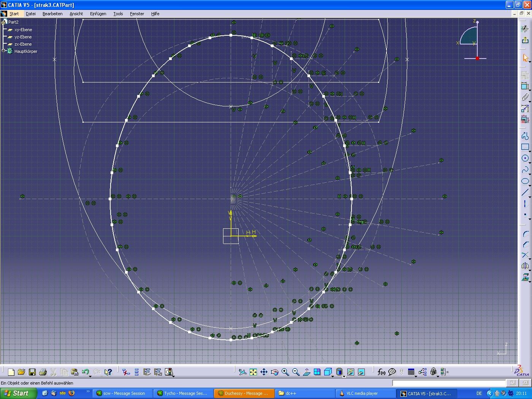Open the Einfügen menu
532x399 pixels.
click(98, 14)
